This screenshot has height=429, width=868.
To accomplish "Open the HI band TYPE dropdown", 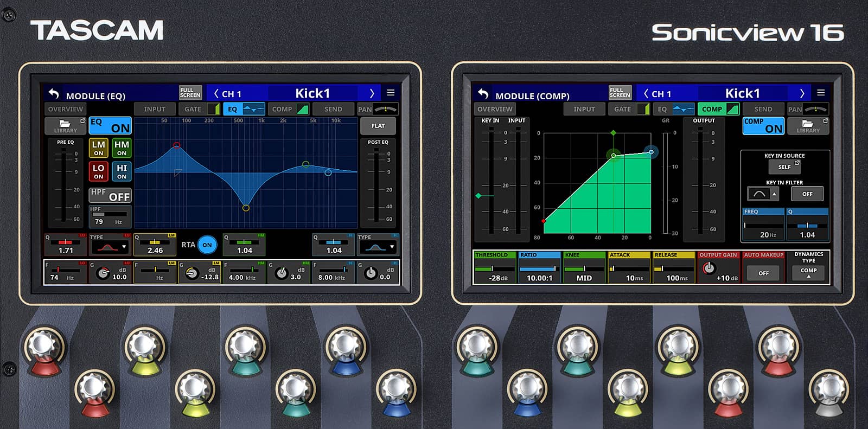I will tap(378, 247).
